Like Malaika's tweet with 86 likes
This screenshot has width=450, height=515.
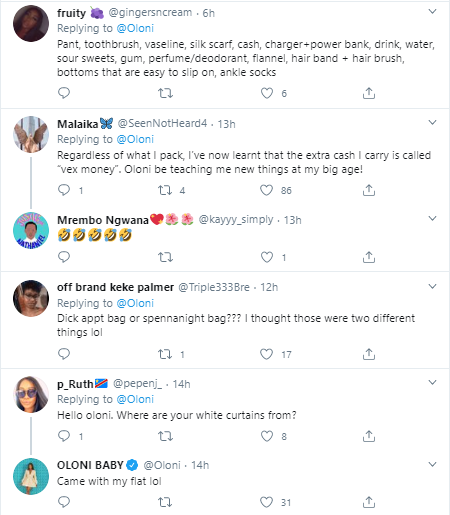[266, 190]
